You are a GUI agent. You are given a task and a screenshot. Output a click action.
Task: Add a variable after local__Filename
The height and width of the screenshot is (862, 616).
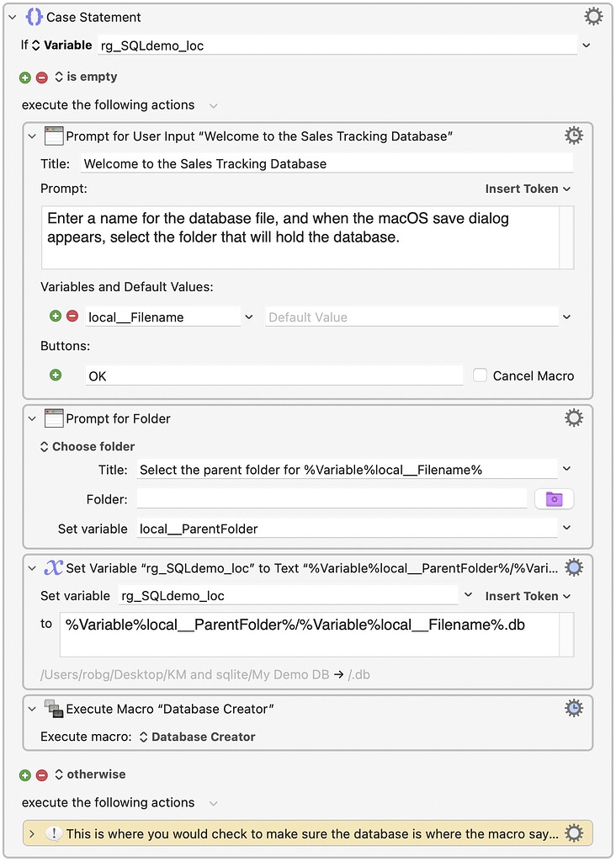[x=55, y=317]
